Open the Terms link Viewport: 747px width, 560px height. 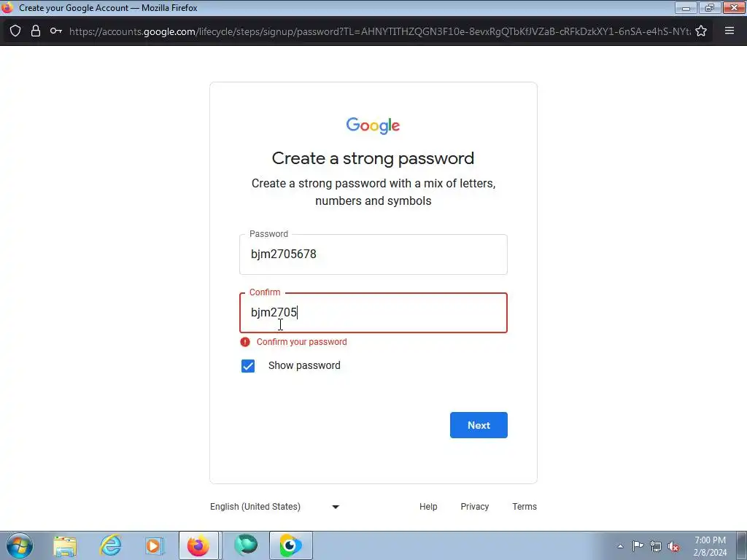pos(525,507)
